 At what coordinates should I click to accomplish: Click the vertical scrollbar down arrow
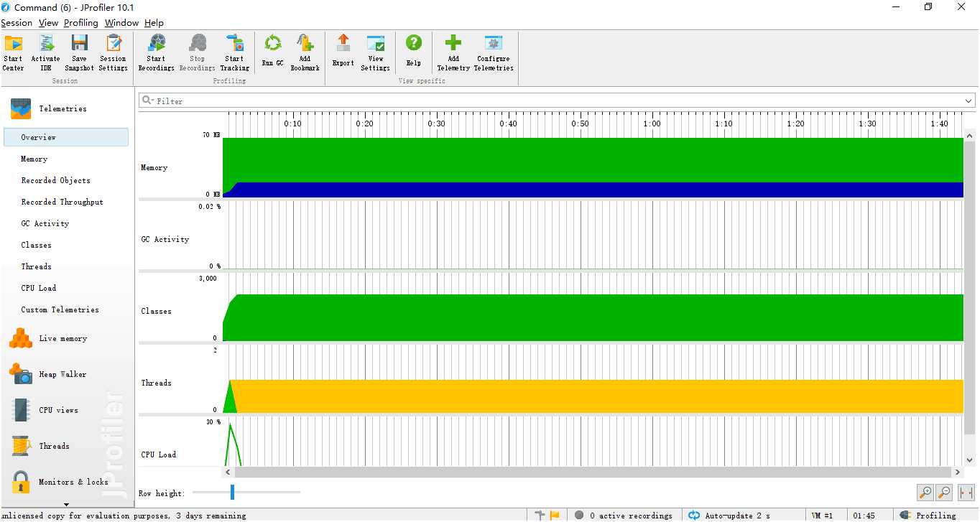pos(970,460)
